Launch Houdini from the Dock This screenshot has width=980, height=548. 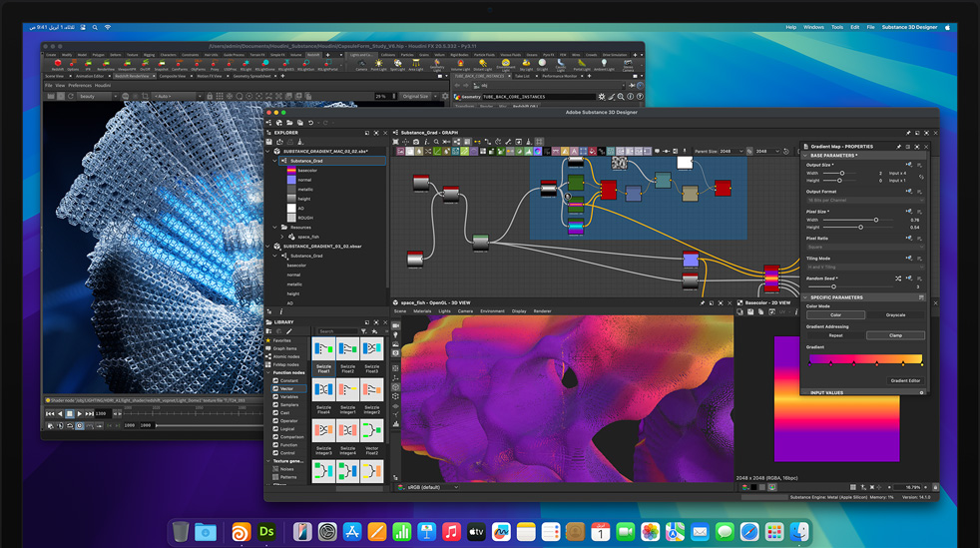[241, 532]
